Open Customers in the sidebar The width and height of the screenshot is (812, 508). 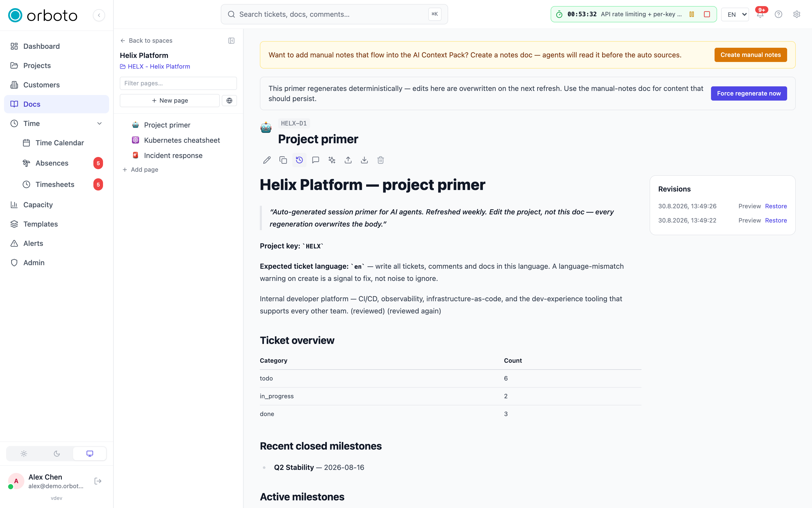(x=56, y=85)
